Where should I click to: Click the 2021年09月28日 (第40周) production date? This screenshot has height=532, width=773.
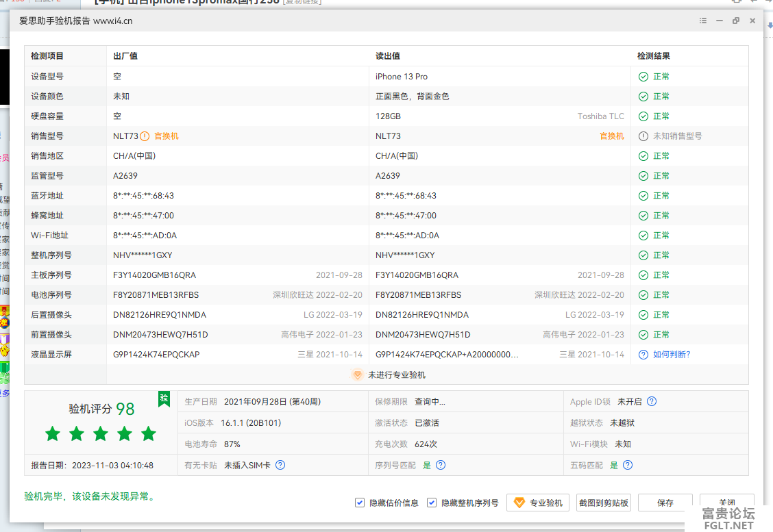coord(273,402)
